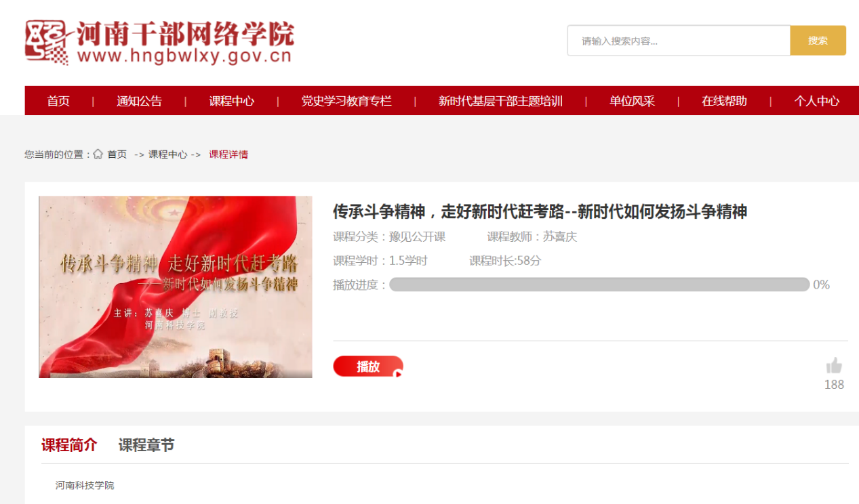Open the 通知公告 menu item
This screenshot has width=859, height=504.
(139, 101)
